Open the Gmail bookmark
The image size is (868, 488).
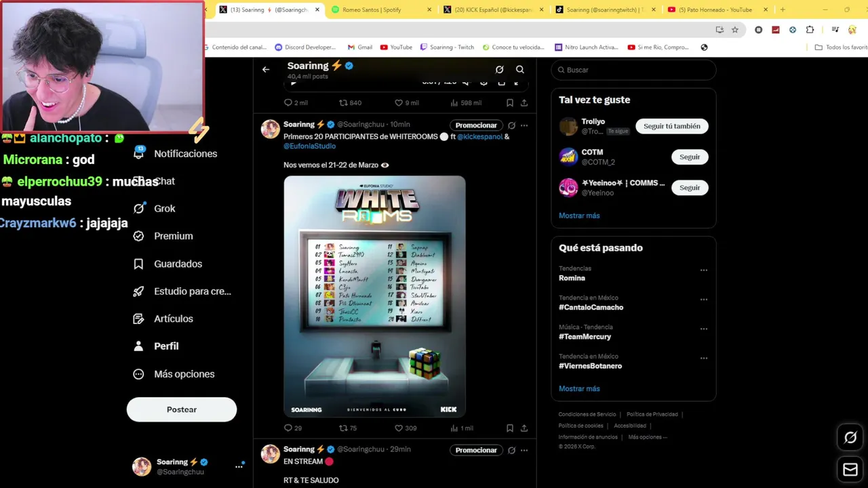click(360, 47)
